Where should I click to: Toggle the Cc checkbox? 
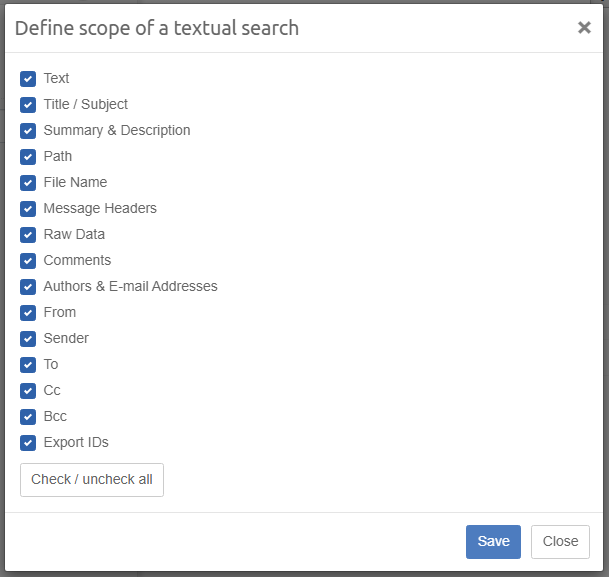28,391
